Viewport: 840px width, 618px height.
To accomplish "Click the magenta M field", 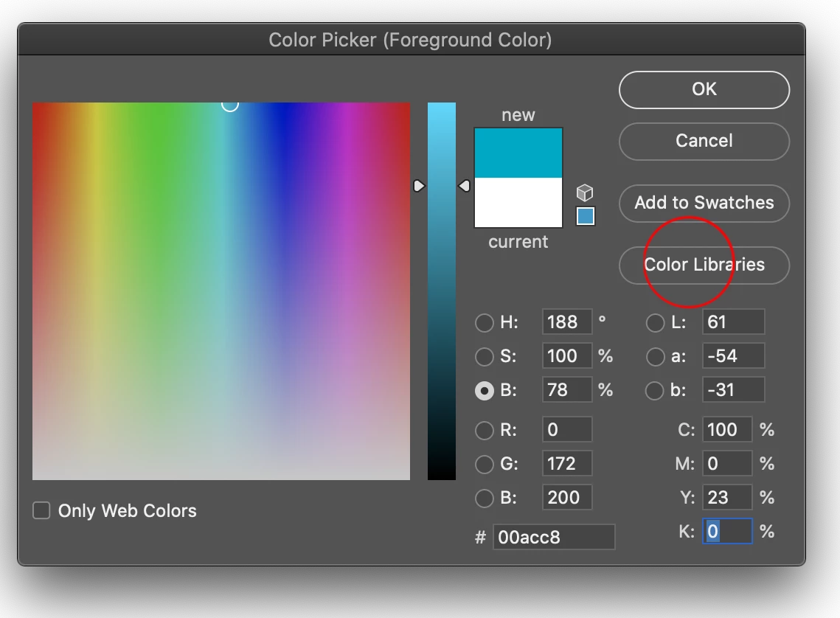I will click(727, 463).
